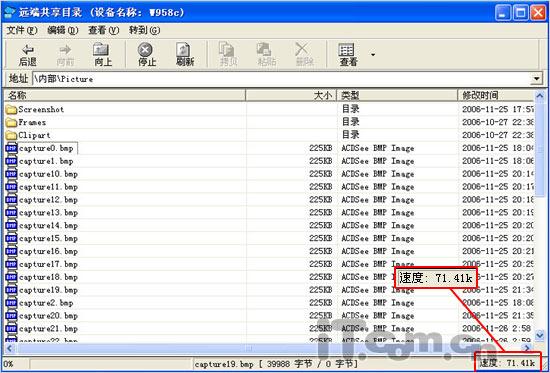Image resolution: width=550 pixels, height=373 pixels.
Task: Open the 转到(G) menu
Action: (145, 31)
